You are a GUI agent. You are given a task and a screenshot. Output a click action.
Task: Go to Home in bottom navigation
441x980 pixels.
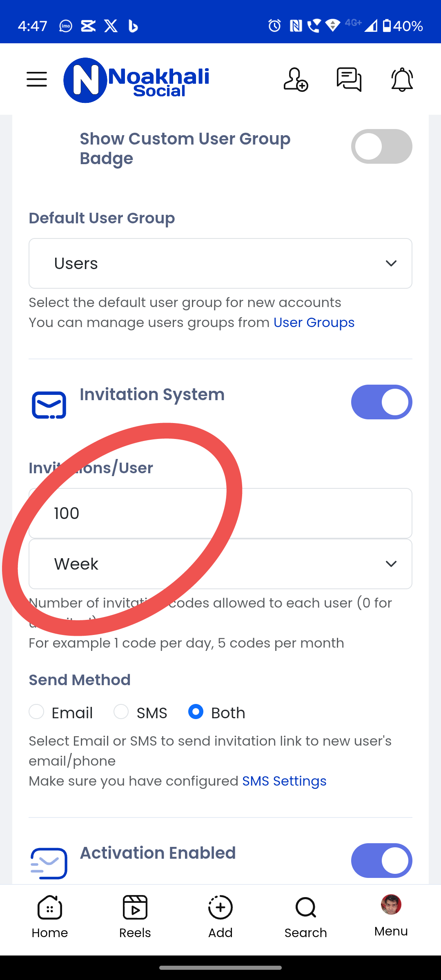tap(50, 917)
